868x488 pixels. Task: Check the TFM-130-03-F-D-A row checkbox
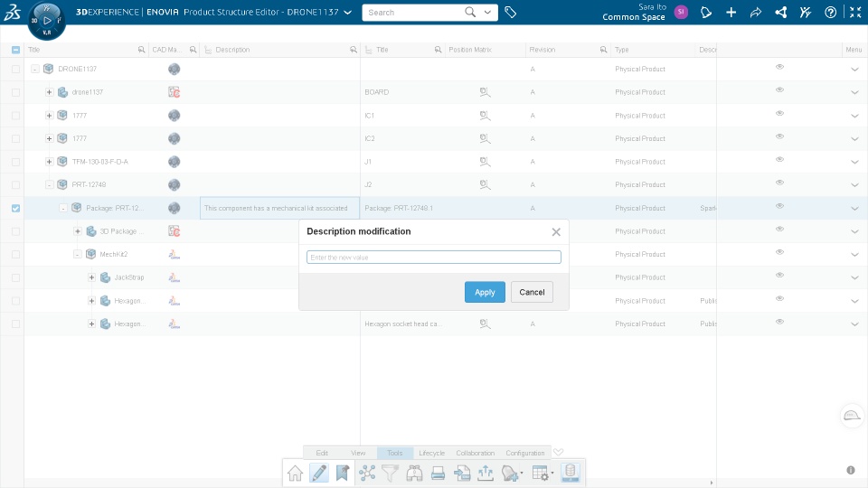coord(15,162)
